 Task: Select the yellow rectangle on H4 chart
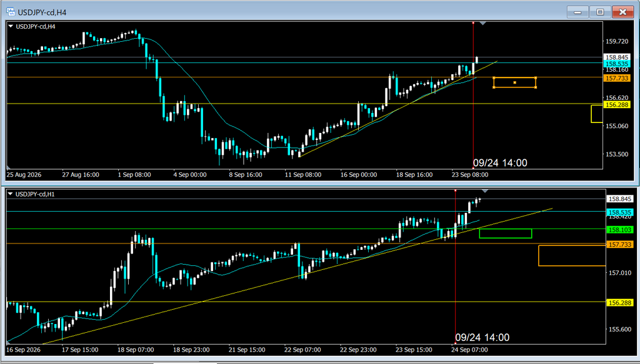click(x=597, y=114)
